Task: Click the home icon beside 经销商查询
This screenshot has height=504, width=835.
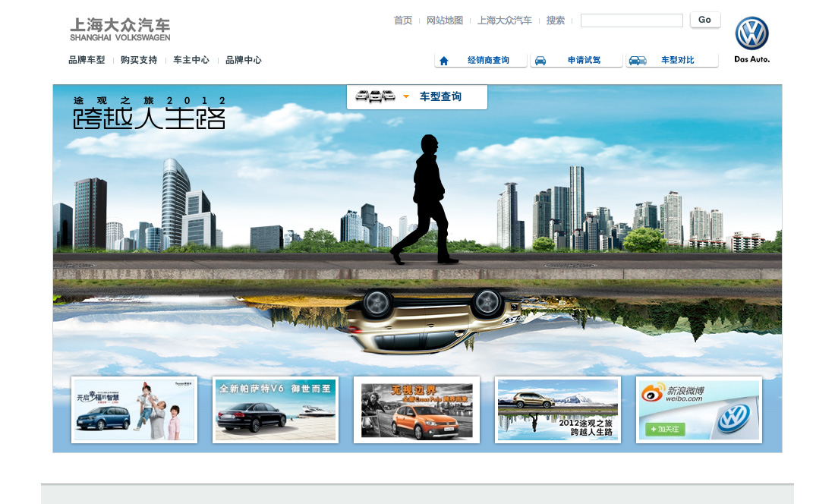Action: coord(443,61)
